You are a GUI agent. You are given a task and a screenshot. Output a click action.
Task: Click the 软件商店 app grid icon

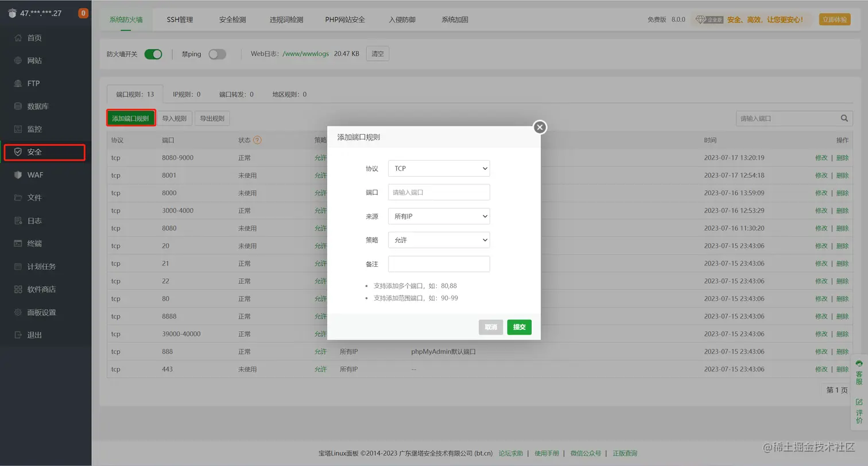click(18, 290)
